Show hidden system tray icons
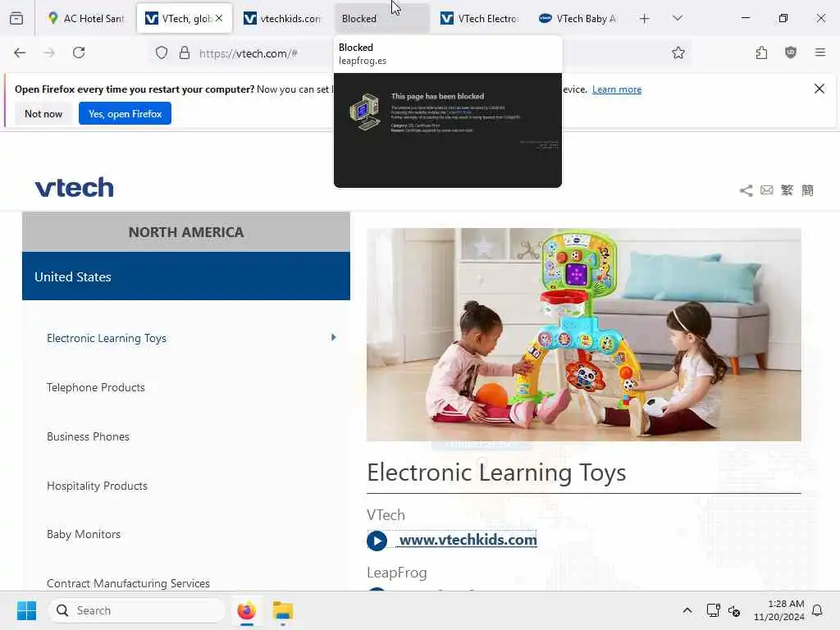 pyautogui.click(x=687, y=610)
